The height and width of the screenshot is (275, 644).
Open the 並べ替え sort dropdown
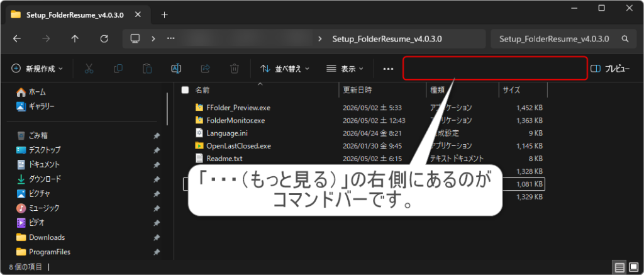tap(285, 69)
